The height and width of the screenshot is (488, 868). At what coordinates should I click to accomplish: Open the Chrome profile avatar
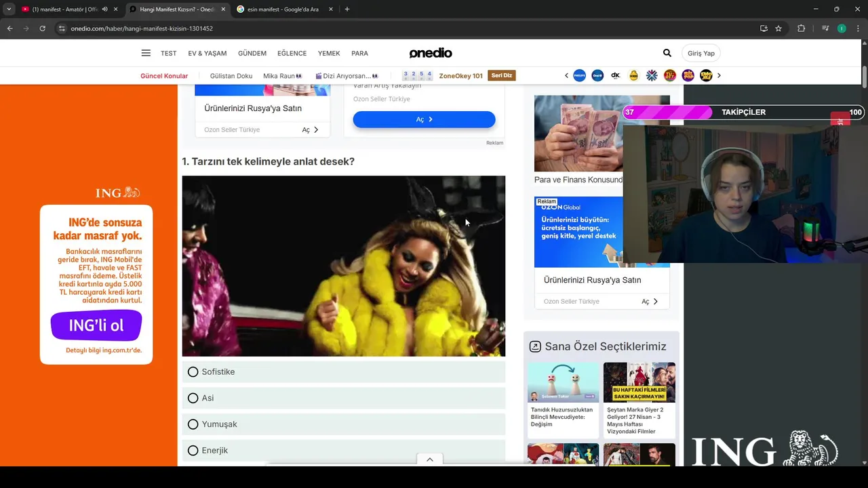[842, 28]
